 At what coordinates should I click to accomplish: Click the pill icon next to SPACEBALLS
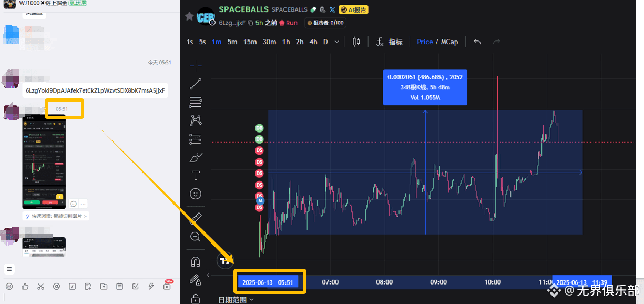[313, 9]
